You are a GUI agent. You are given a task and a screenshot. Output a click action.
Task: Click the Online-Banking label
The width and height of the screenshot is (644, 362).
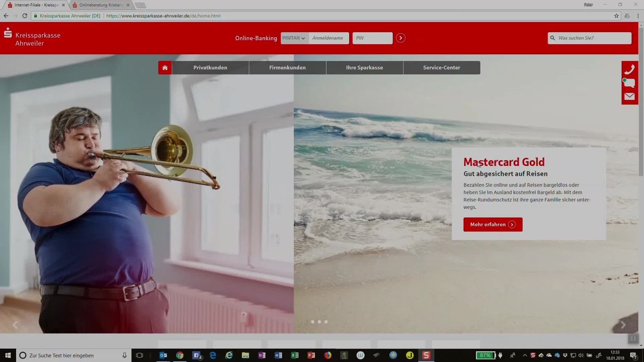[x=256, y=38]
